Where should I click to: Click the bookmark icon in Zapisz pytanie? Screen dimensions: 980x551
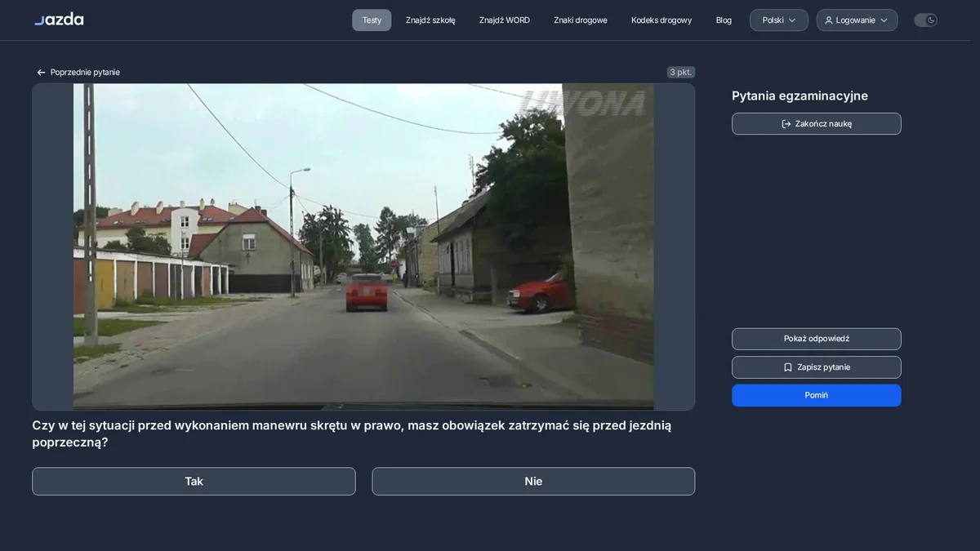pyautogui.click(x=788, y=367)
